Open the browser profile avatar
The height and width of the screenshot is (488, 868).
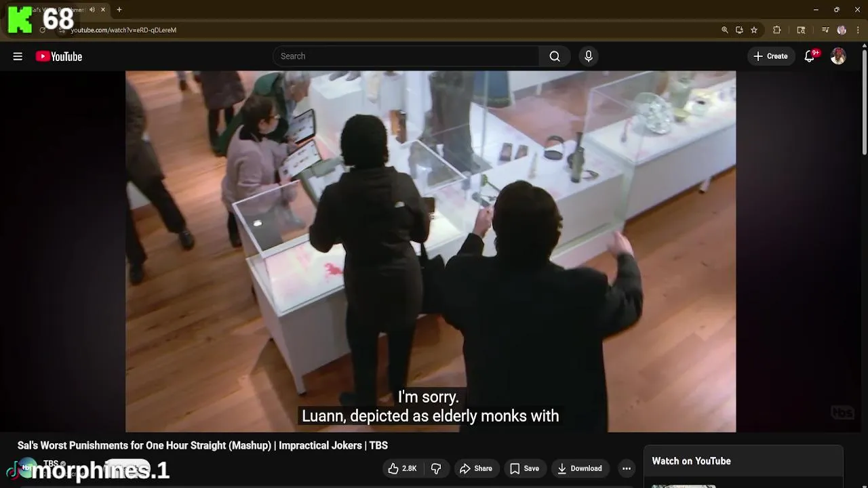point(842,30)
